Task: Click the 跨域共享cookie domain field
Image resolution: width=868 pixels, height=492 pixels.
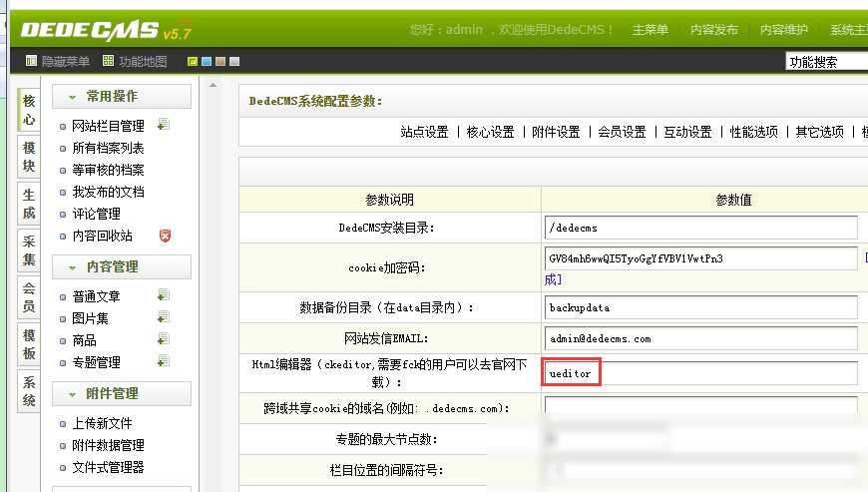Action: (700, 405)
